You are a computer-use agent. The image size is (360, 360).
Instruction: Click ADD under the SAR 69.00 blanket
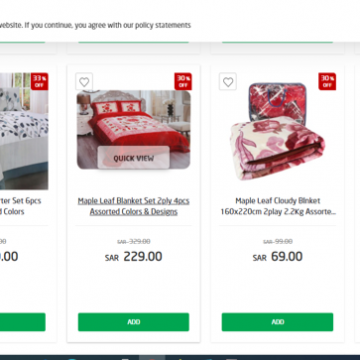click(x=277, y=322)
